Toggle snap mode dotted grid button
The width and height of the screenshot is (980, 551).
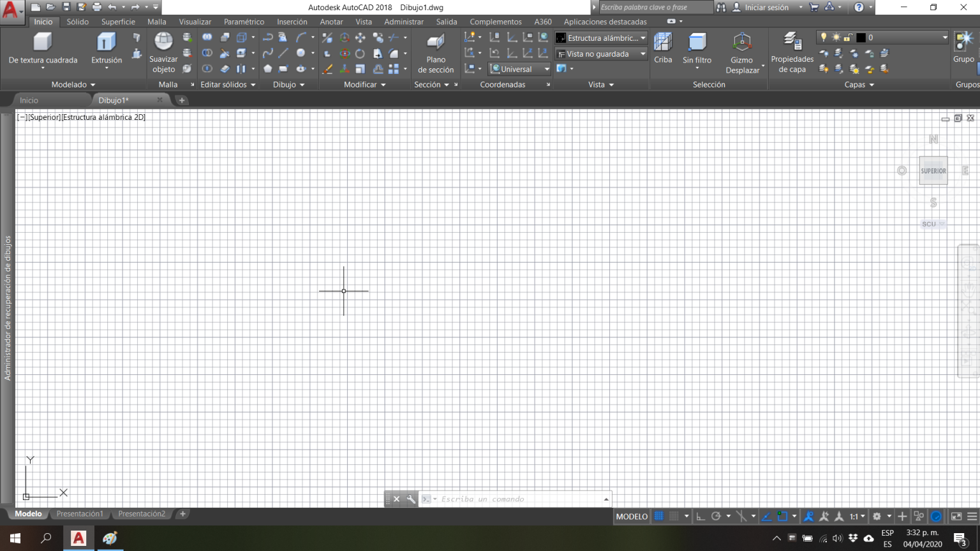[x=674, y=517]
